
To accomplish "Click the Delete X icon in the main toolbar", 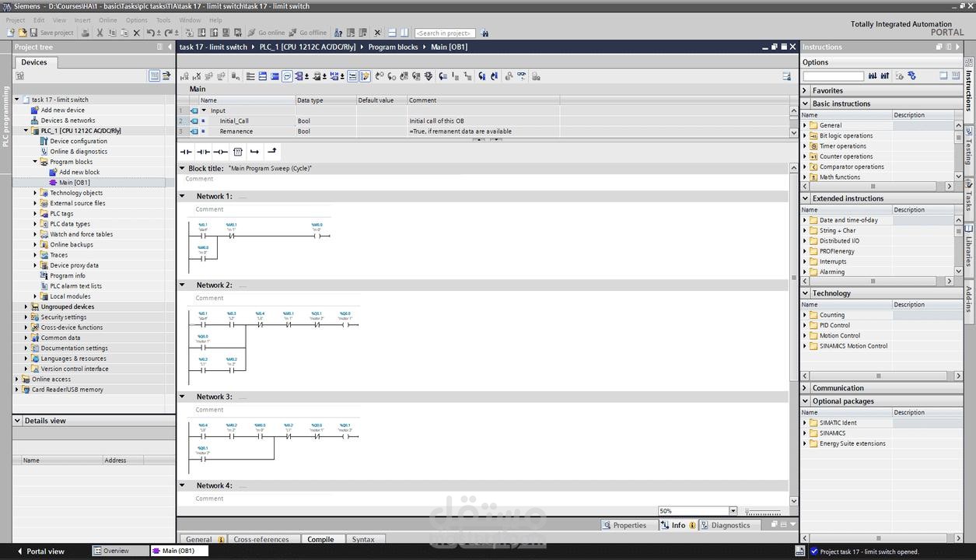I will 137,33.
